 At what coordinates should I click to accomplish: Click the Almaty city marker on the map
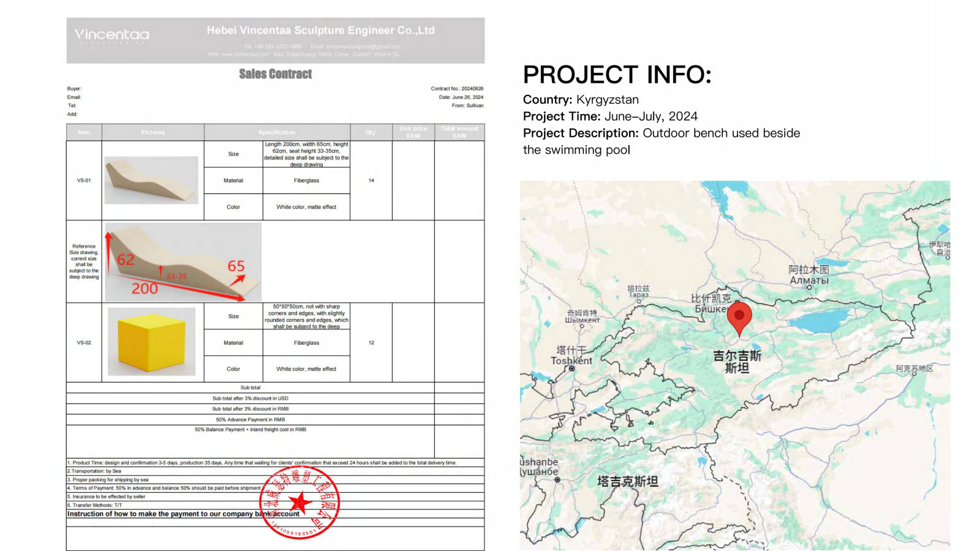[809, 287]
